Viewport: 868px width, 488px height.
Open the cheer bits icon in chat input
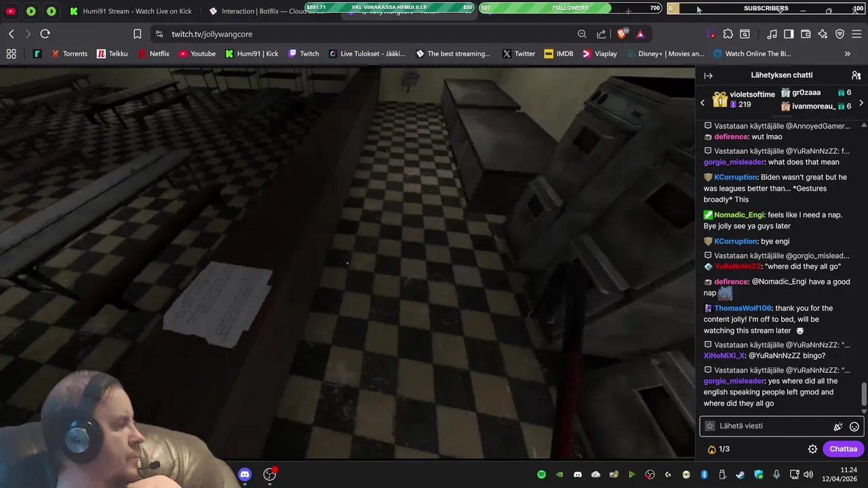coord(838,426)
